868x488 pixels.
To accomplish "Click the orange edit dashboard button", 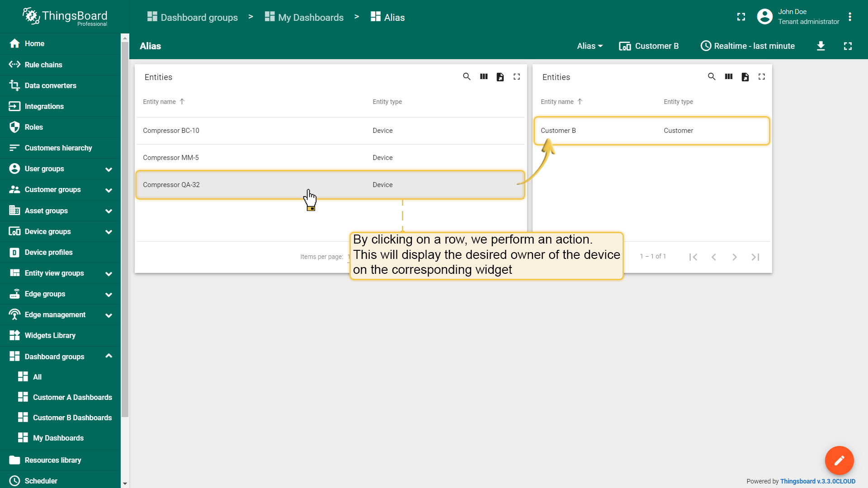I will [840, 460].
